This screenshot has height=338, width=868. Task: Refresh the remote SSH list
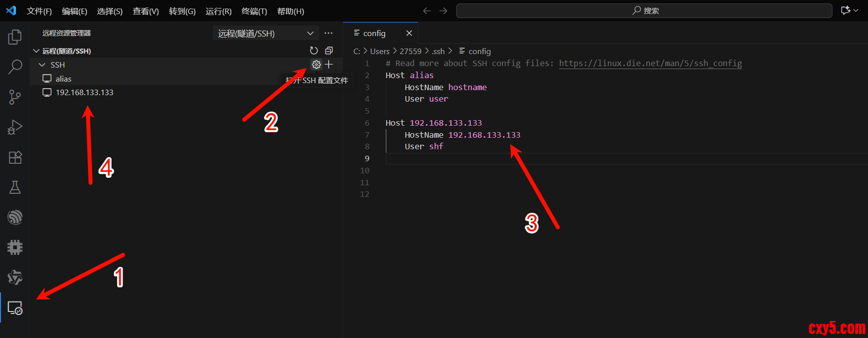(x=314, y=51)
